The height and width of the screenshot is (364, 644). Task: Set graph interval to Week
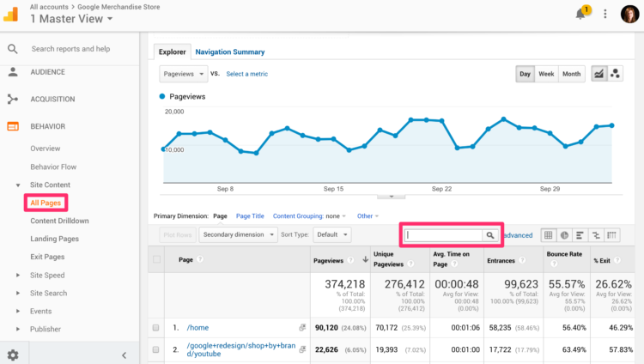coord(546,74)
